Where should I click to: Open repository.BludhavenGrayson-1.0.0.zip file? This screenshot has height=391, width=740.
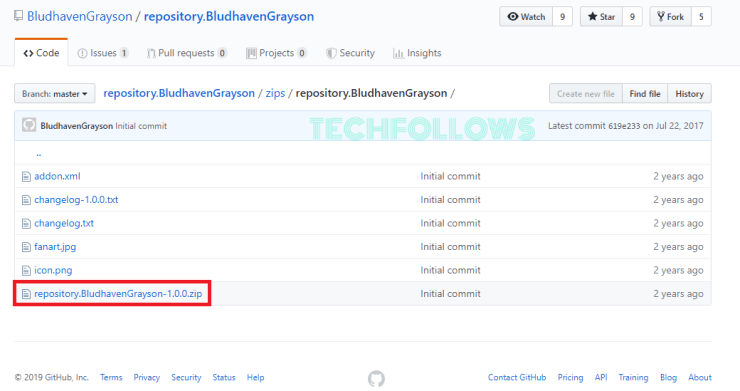(118, 294)
